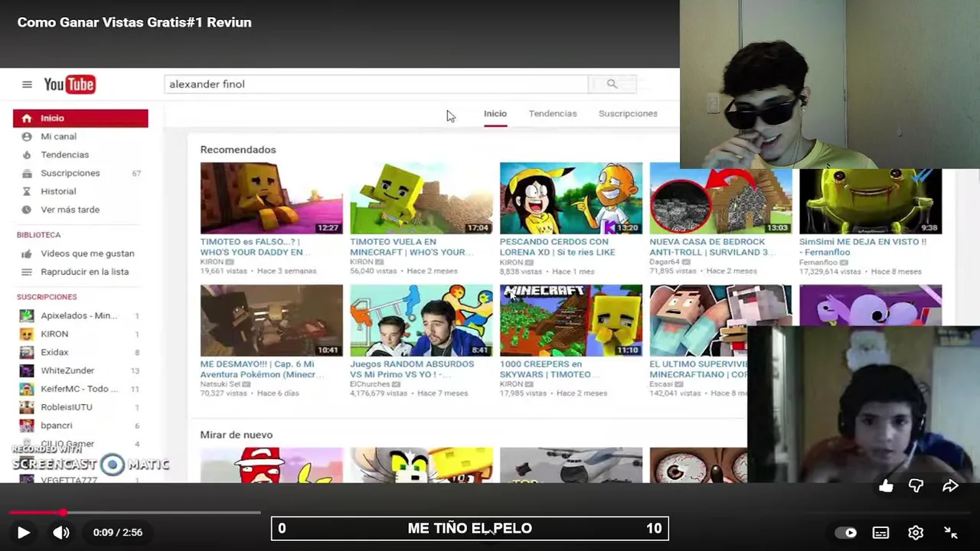Image resolution: width=980 pixels, height=551 pixels.
Task: Open the YouTube hamburger menu
Action: click(x=27, y=84)
